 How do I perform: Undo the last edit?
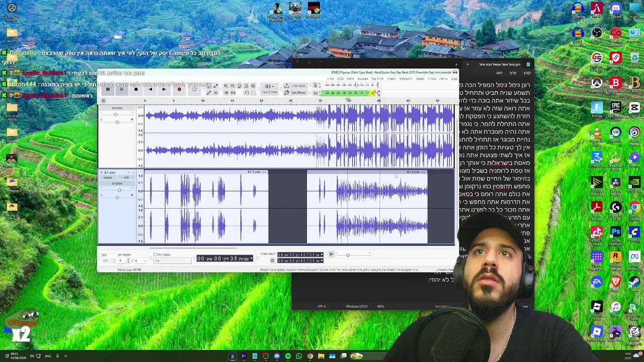coord(247,93)
